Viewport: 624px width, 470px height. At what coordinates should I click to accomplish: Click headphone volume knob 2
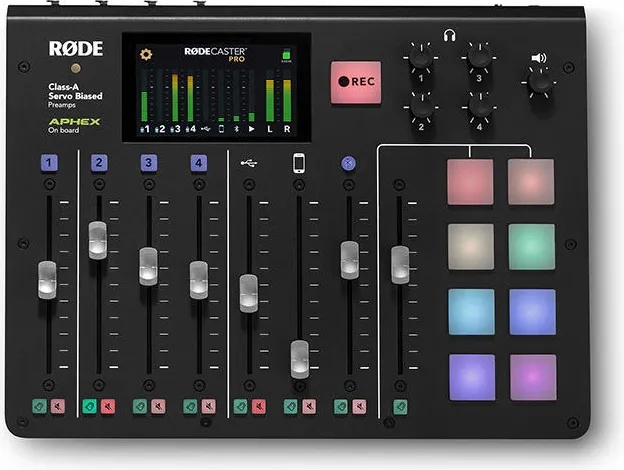coord(421,108)
